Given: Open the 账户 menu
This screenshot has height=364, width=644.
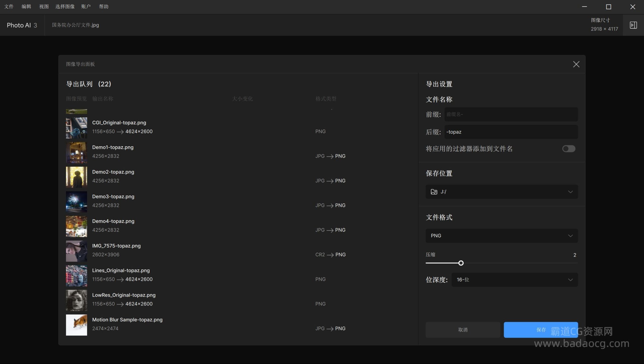Looking at the screenshot, I should pos(86,7).
